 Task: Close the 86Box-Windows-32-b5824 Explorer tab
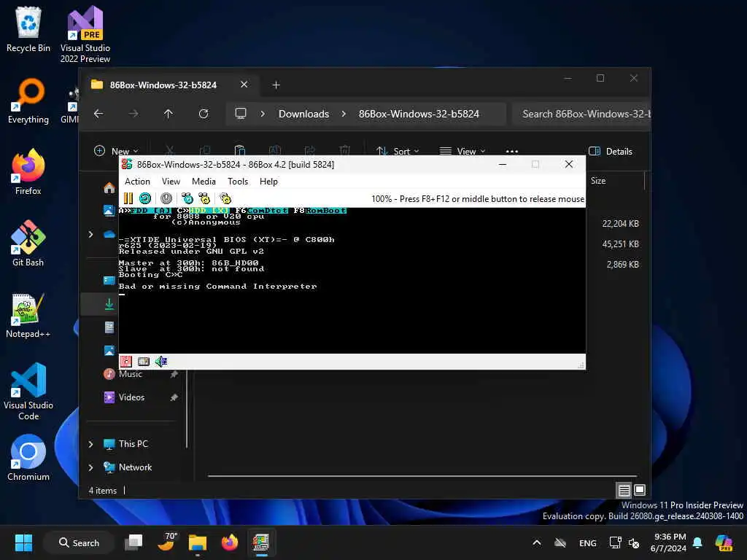pyautogui.click(x=244, y=85)
